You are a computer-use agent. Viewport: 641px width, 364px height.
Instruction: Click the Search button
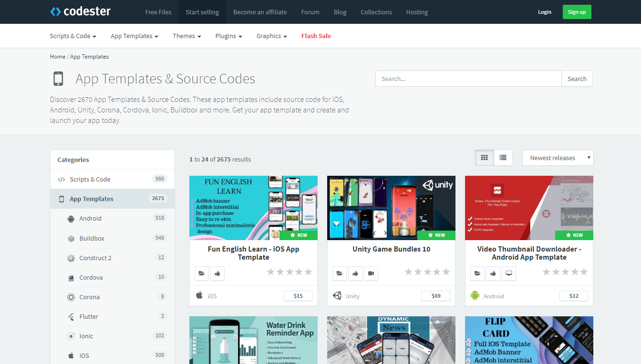pos(577,79)
